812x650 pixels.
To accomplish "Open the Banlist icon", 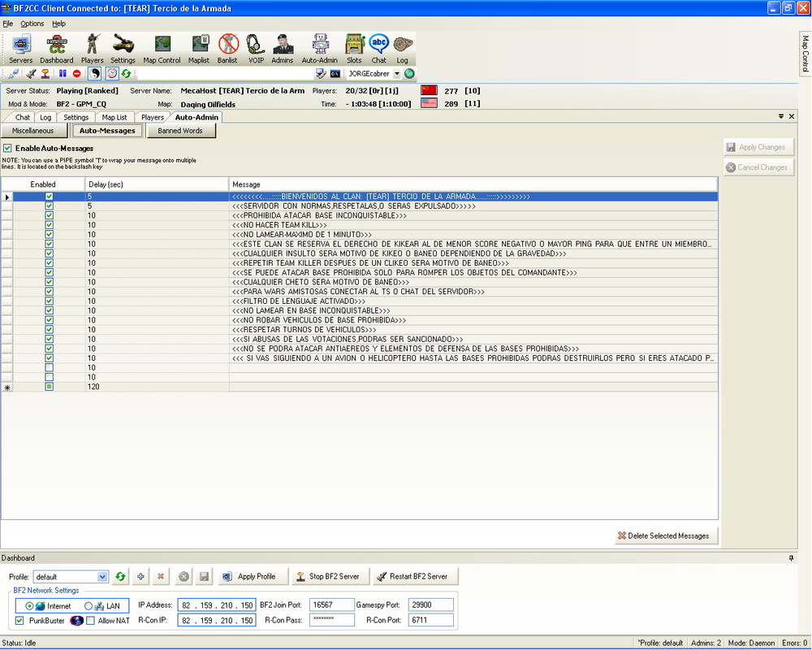I will coord(227,49).
